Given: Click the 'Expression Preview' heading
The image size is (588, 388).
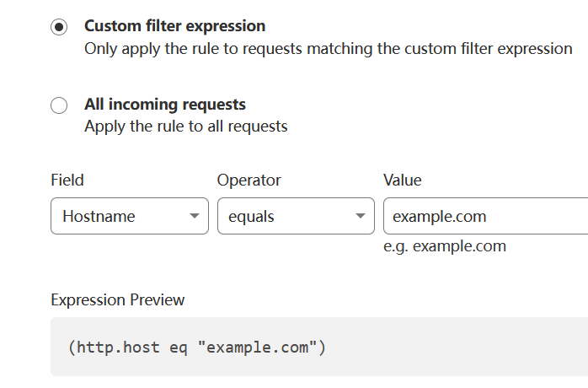Looking at the screenshot, I should [x=118, y=299].
